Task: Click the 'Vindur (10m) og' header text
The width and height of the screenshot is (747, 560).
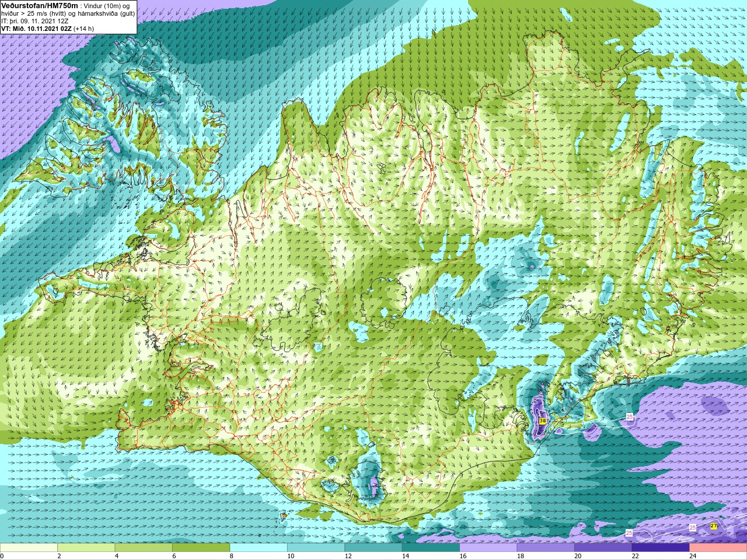Action: [x=107, y=6]
